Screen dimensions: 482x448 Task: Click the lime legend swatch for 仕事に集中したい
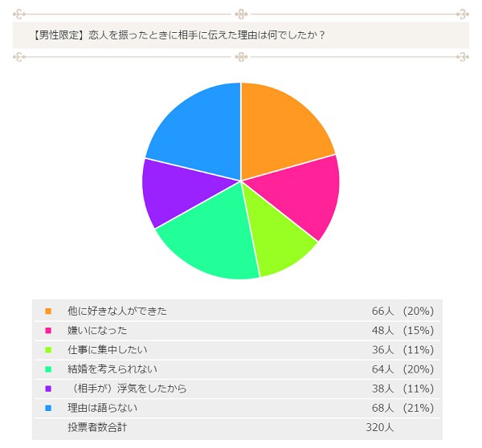(x=48, y=349)
